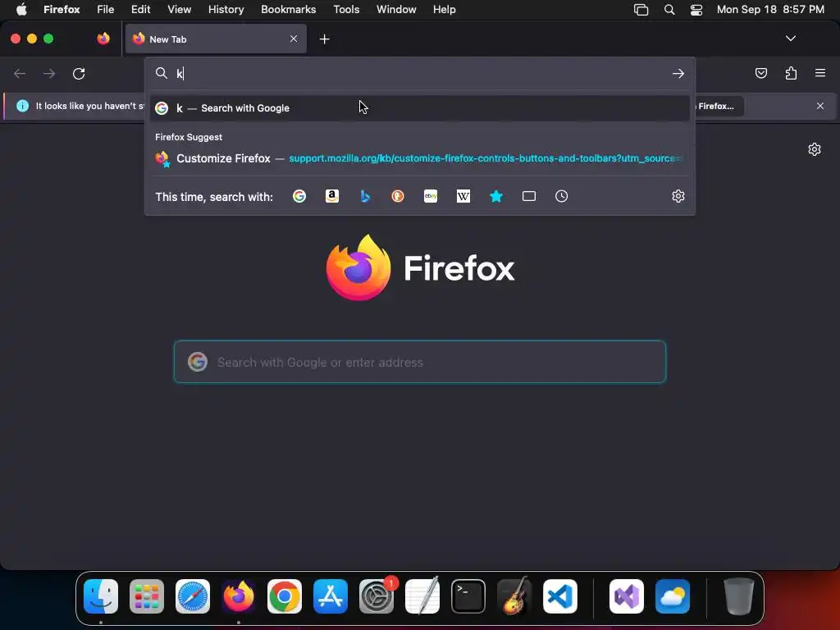Launch Google Chrome from the Dock
The width and height of the screenshot is (840, 630).
pyautogui.click(x=285, y=596)
